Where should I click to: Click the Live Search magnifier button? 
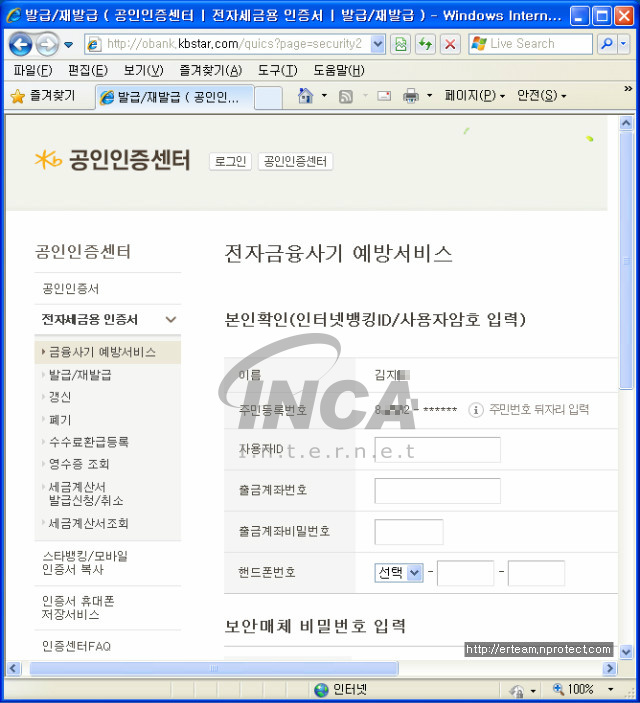(607, 44)
